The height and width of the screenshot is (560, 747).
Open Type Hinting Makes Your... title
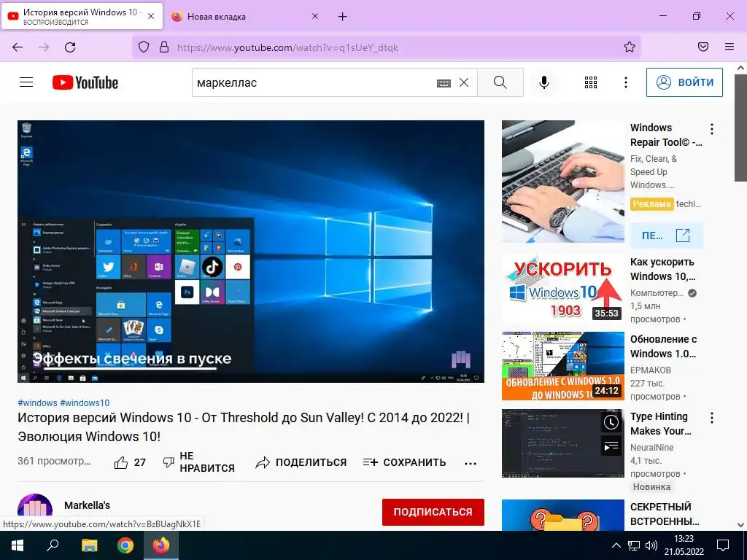(x=660, y=424)
